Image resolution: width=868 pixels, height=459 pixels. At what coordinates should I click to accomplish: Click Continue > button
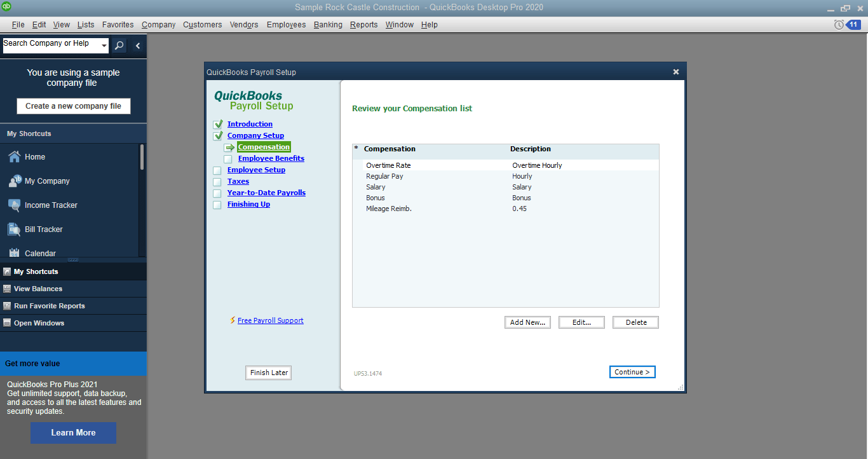[x=632, y=372]
